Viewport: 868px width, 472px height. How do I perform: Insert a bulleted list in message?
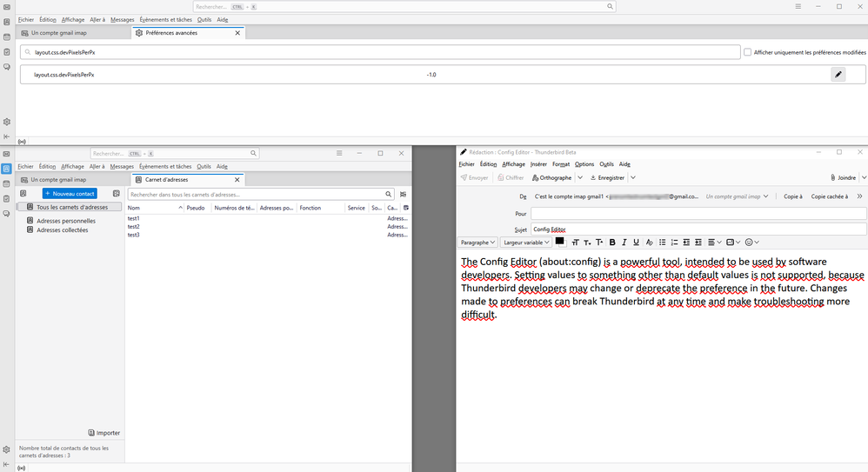point(662,243)
